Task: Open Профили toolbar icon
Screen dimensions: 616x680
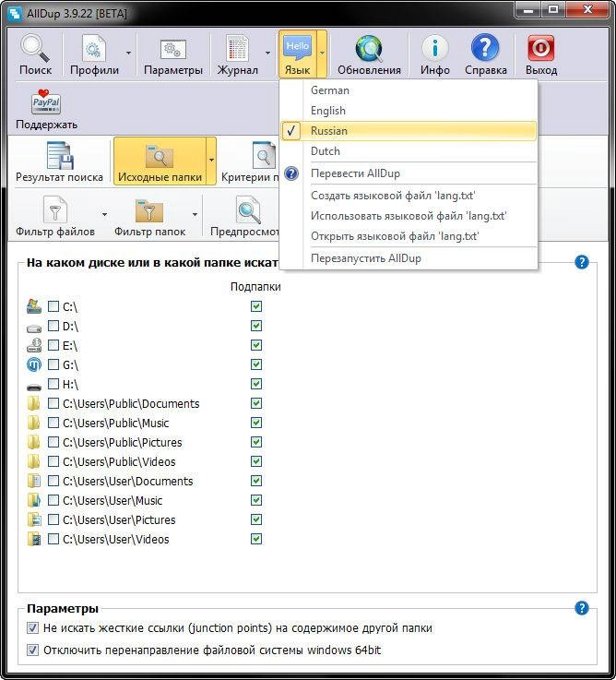Action: point(94,48)
